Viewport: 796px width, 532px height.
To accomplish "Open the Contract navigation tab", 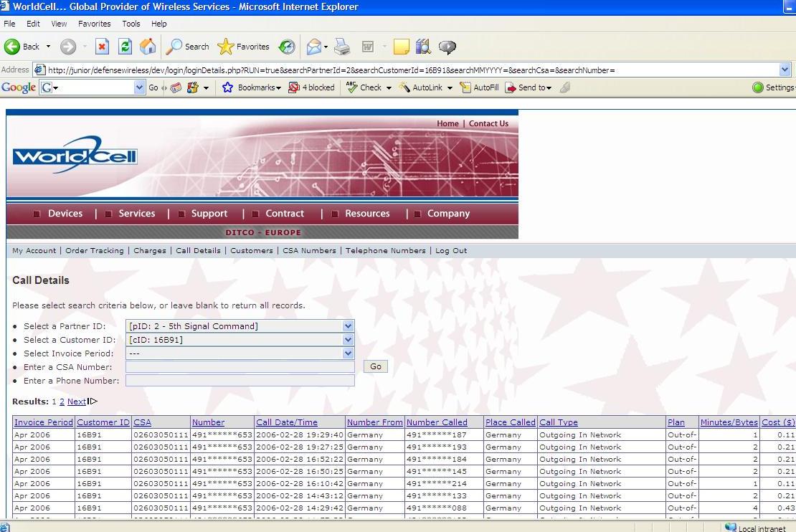I will coord(285,213).
